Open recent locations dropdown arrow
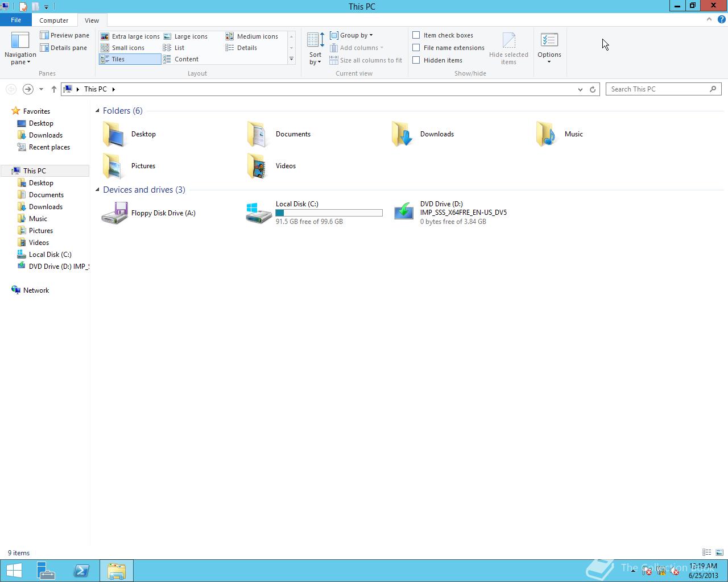Image resolution: width=728 pixels, height=582 pixels. point(41,89)
